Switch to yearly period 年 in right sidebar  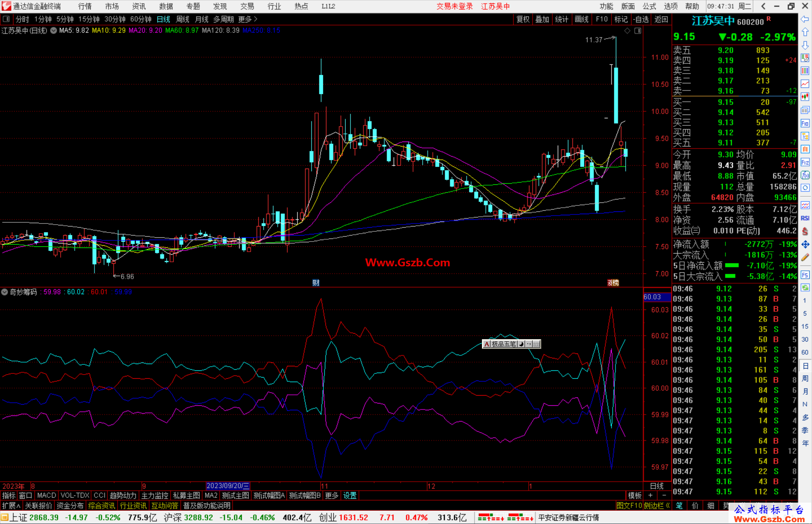(x=805, y=443)
